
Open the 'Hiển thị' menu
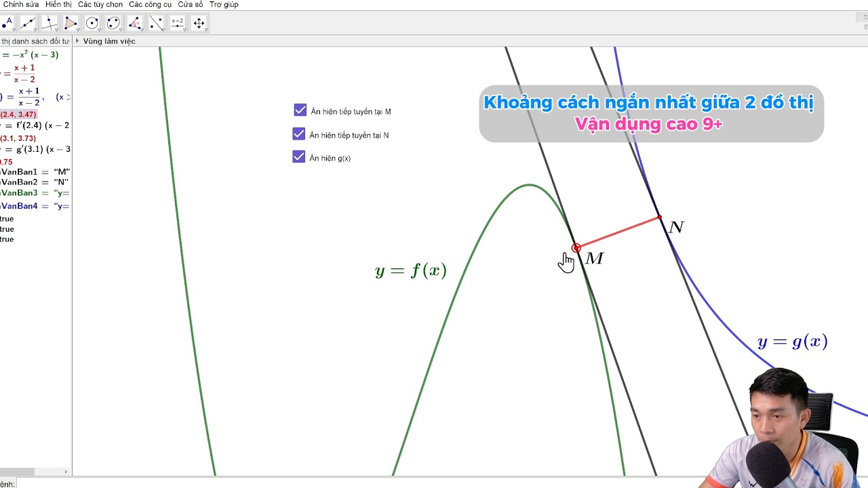click(58, 5)
